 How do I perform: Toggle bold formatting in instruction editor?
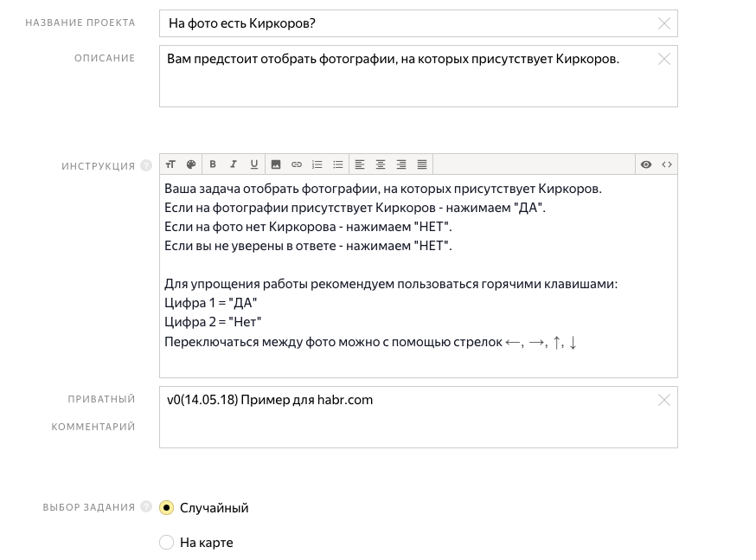tap(213, 164)
